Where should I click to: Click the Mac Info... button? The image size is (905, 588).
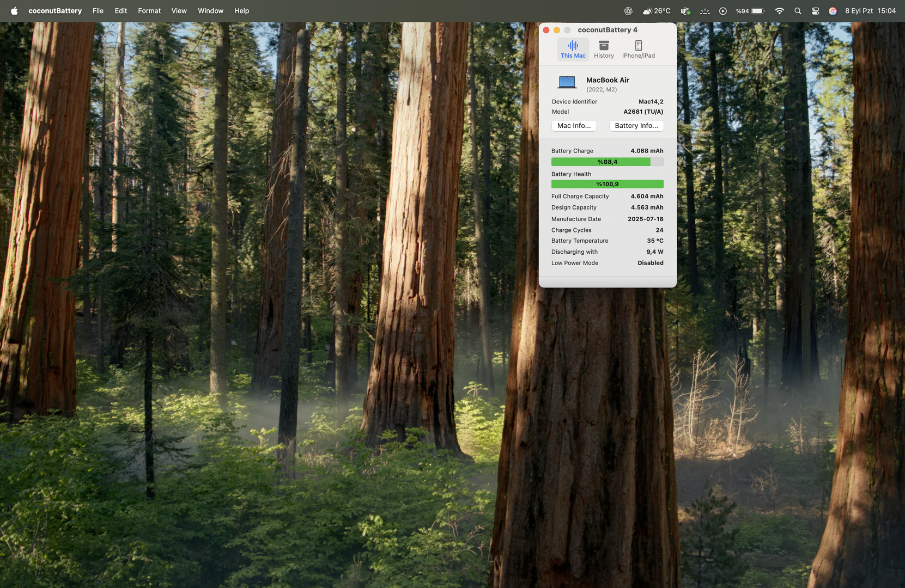pos(574,126)
